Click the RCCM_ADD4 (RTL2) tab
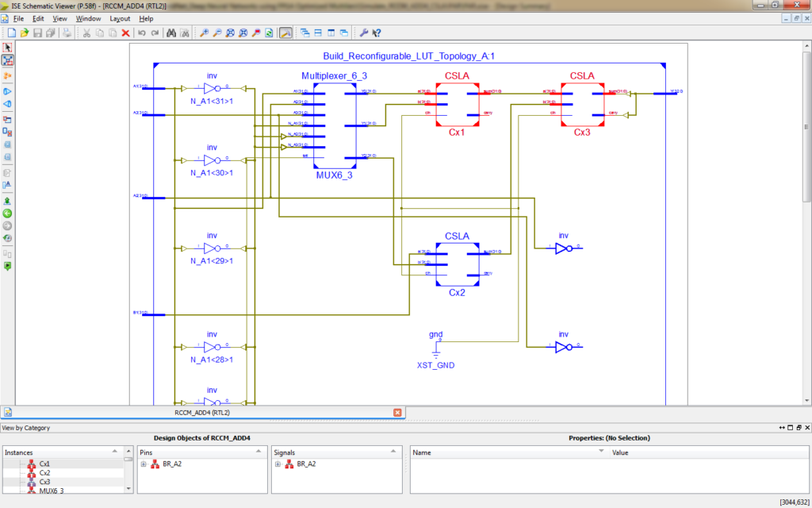812x508 pixels. (202, 413)
